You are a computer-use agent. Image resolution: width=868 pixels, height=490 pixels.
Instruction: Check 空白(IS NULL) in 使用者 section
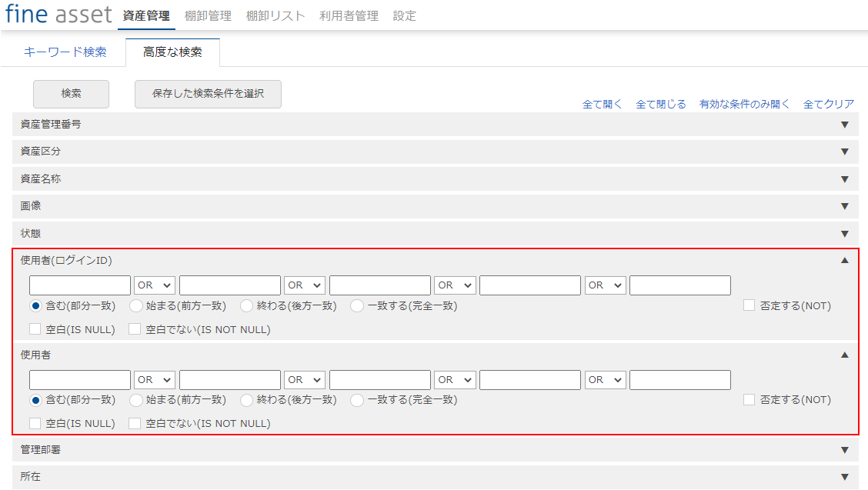pyautogui.click(x=35, y=424)
